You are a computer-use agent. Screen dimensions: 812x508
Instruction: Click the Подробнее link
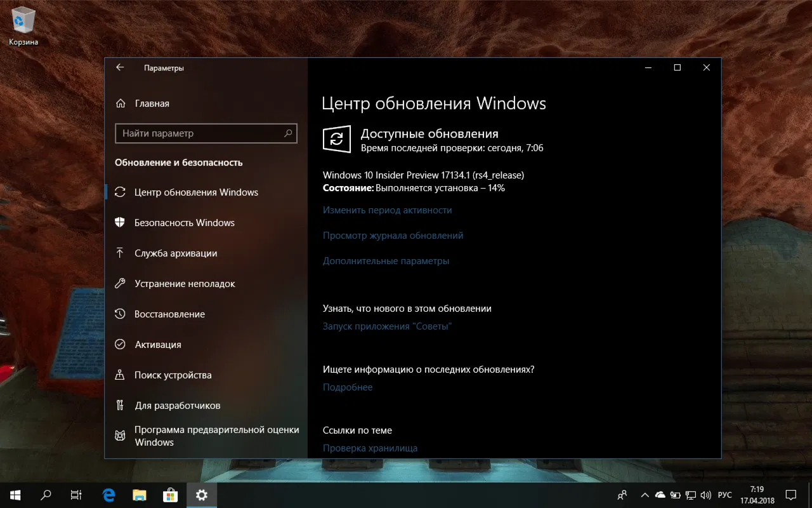[x=348, y=387]
